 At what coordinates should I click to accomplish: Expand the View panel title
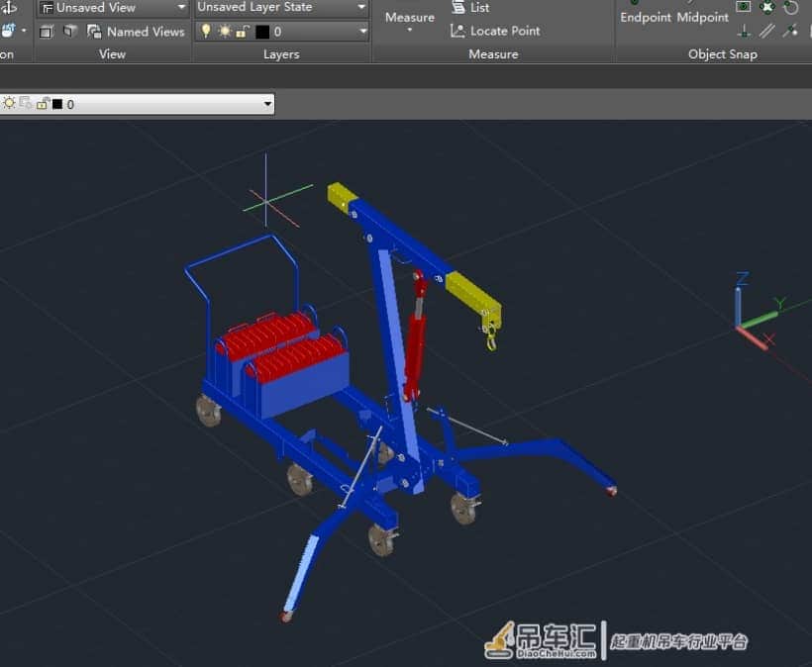112,54
